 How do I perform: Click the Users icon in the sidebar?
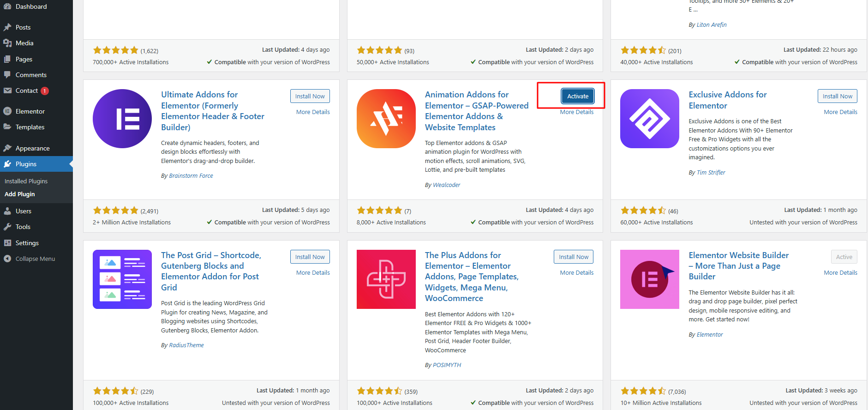click(x=7, y=211)
